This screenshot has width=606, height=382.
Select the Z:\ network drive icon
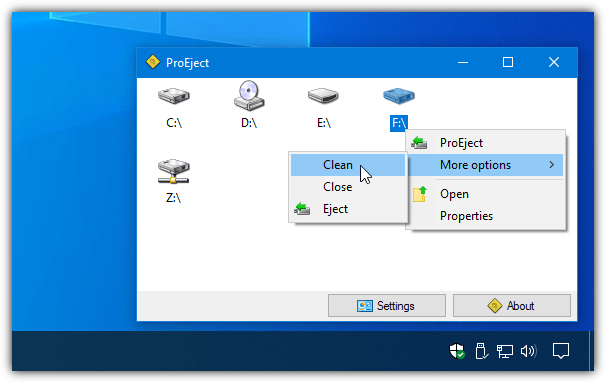pos(174,171)
